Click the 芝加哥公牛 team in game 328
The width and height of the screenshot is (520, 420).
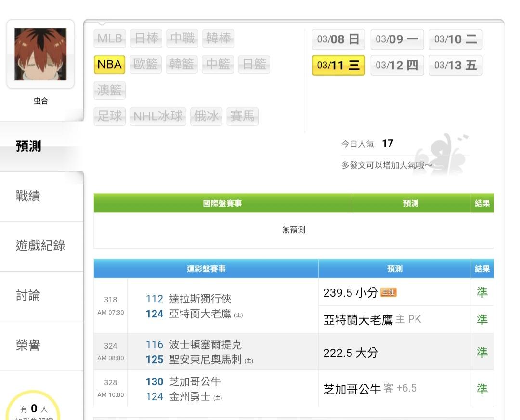195,381
